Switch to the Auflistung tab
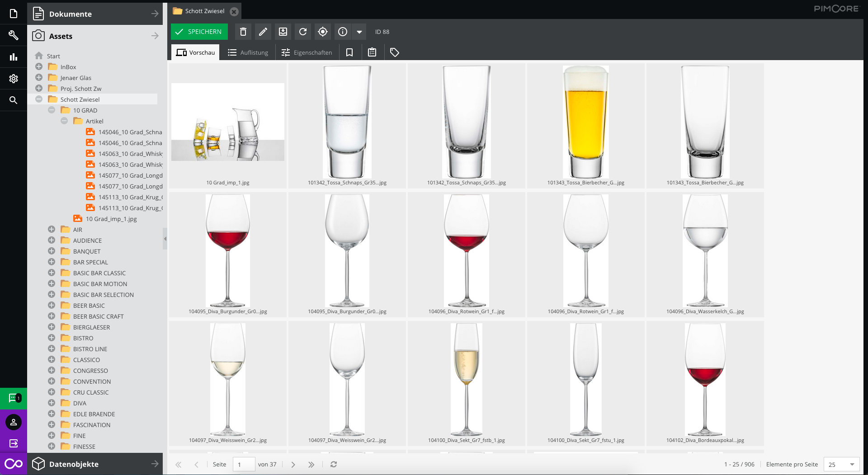This screenshot has width=868, height=475. [248, 52]
